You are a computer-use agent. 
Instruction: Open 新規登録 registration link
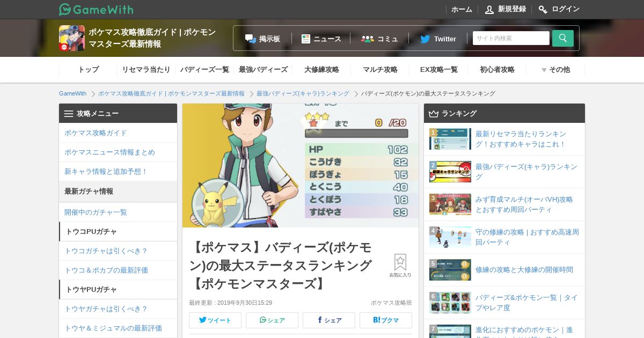(x=512, y=9)
